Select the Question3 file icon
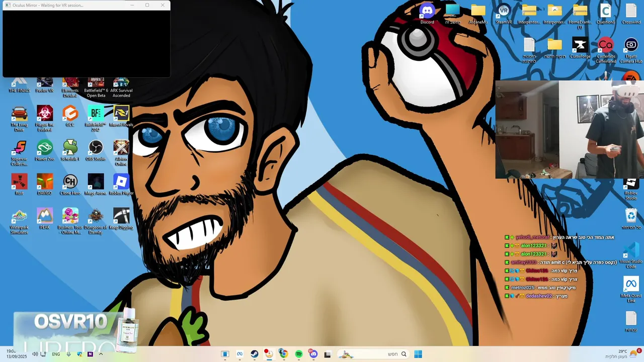Screen dimensions: 644x362 (606, 14)
